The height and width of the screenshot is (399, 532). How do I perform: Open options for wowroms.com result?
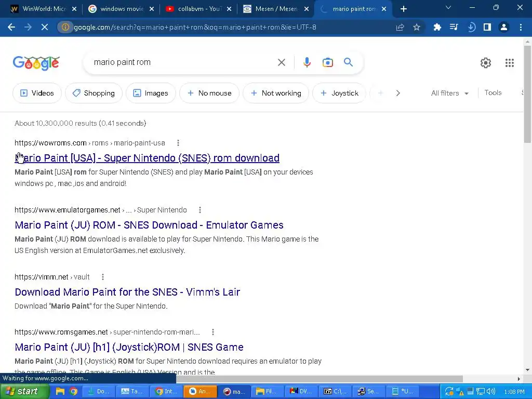tap(178, 143)
